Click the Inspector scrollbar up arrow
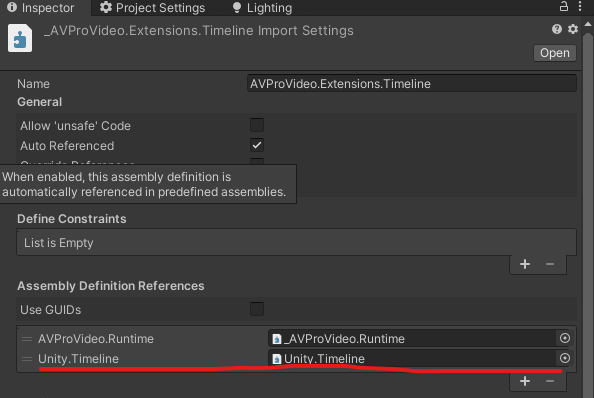Viewport: 594px width, 398px height. (x=588, y=24)
